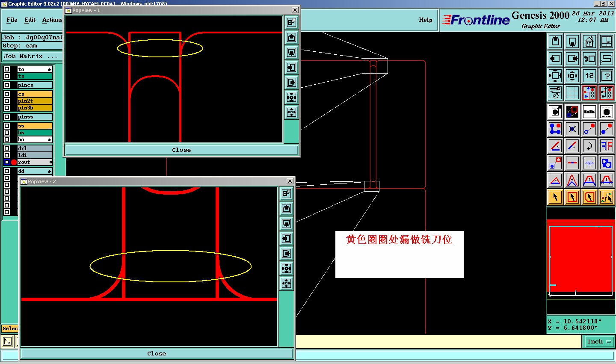Click the polygon area select arrow tool
The height and width of the screenshot is (364, 616).
[x=589, y=197]
